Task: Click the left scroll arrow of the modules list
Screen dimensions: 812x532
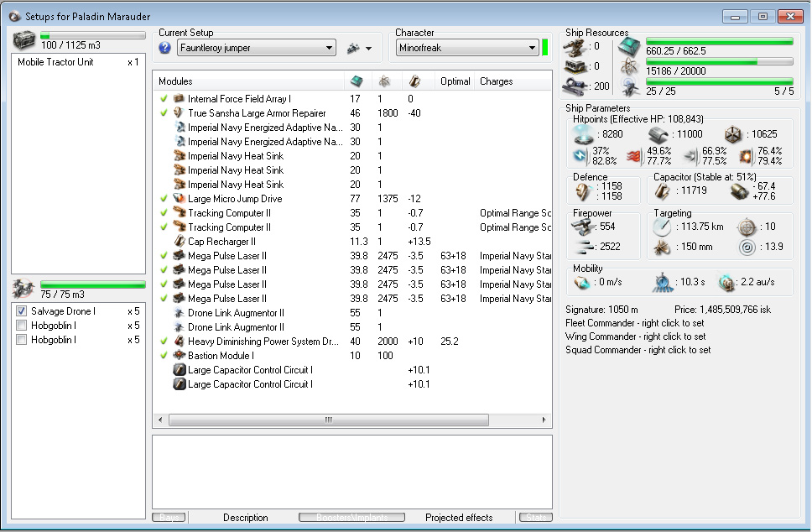Action: [x=160, y=420]
